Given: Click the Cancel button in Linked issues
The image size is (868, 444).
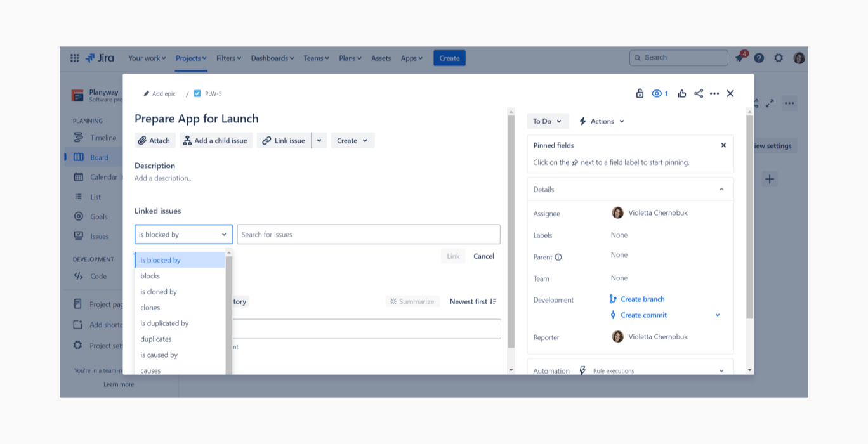Looking at the screenshot, I should 483,256.
